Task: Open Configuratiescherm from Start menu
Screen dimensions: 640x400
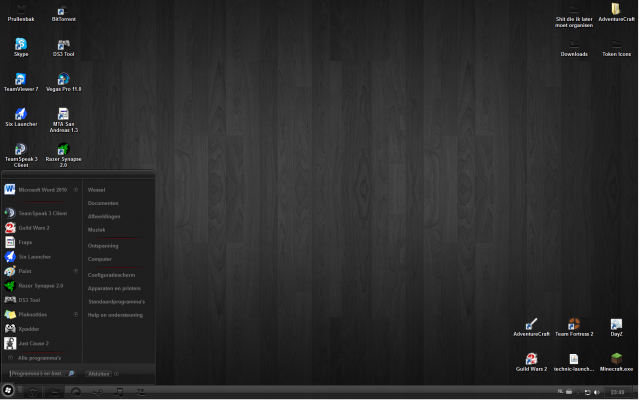Action: coord(111,274)
